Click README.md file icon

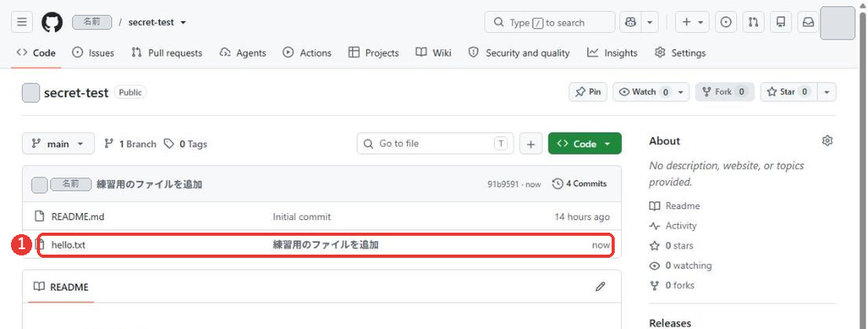point(39,216)
